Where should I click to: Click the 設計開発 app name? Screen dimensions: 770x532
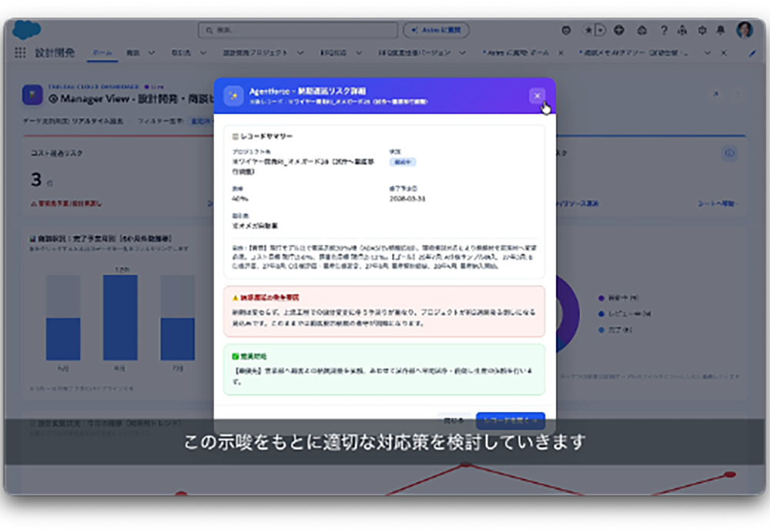click(x=55, y=52)
